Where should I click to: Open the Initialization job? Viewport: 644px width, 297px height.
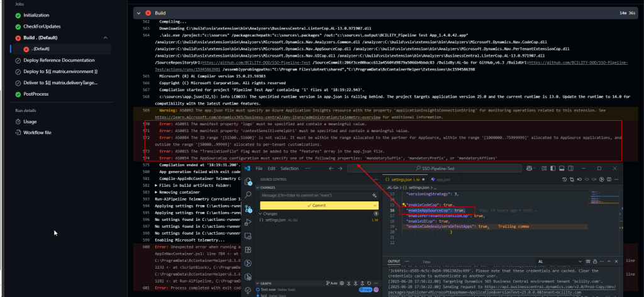pyautogui.click(x=36, y=15)
